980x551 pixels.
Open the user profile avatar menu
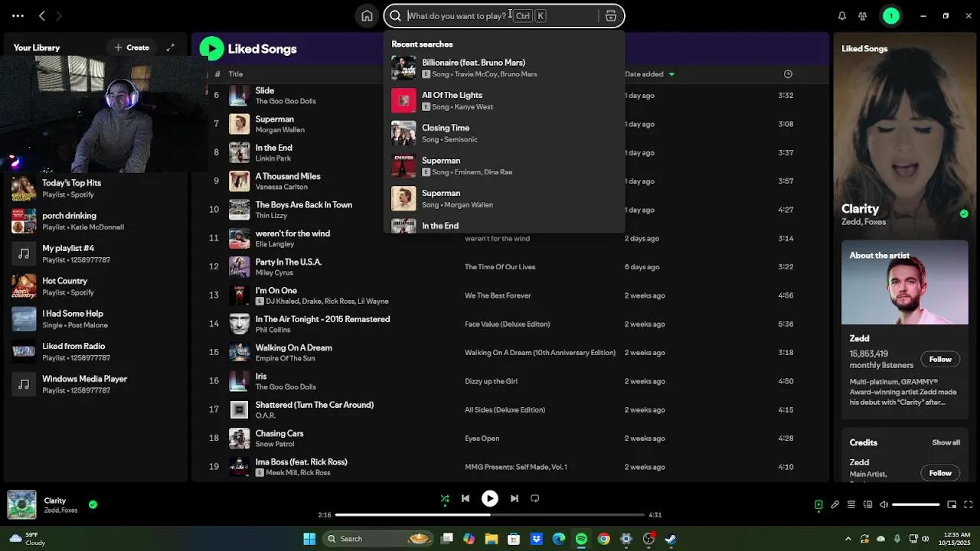click(x=891, y=15)
